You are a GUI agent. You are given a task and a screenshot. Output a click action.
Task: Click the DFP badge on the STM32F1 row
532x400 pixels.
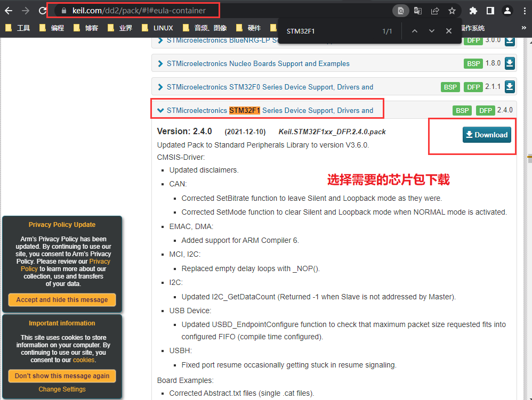click(x=486, y=110)
